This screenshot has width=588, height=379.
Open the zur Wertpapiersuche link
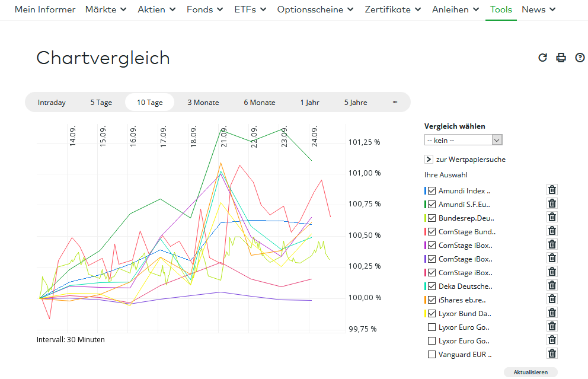click(471, 159)
